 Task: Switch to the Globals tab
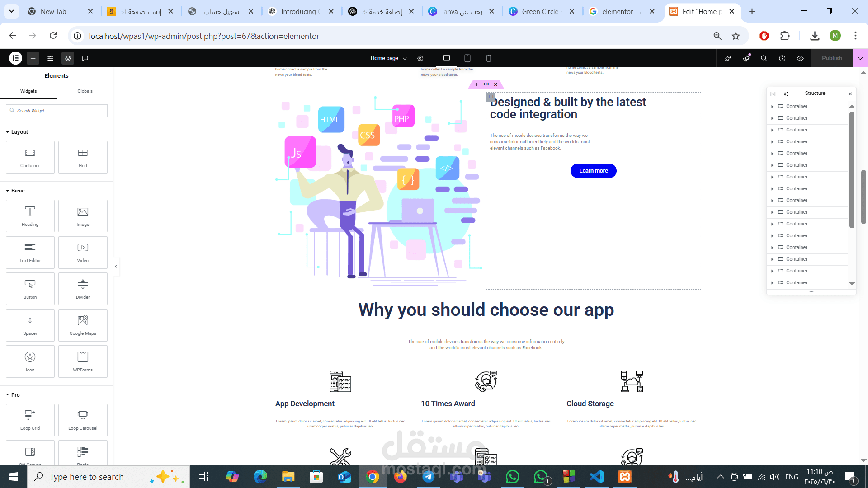pos(85,91)
